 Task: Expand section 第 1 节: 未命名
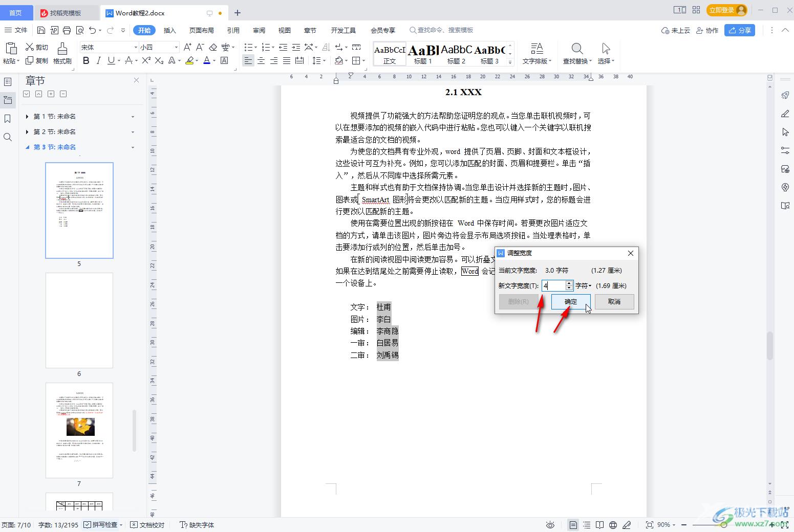27,117
